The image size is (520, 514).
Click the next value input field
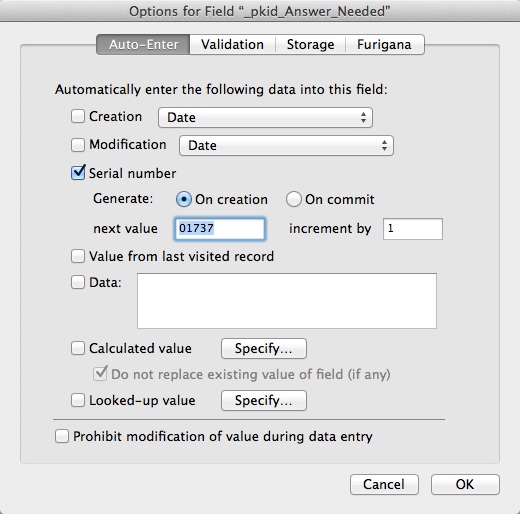tap(220, 229)
